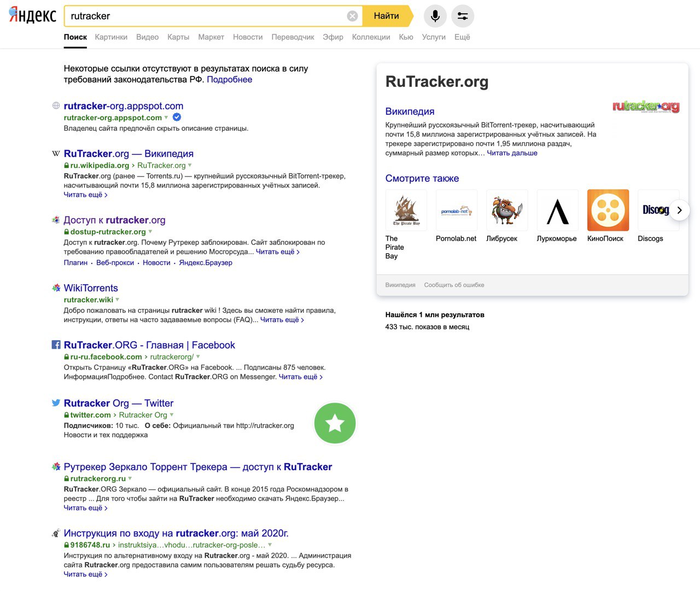700x591 pixels.
Task: Switch to the Переводчик tab
Action: pos(293,37)
